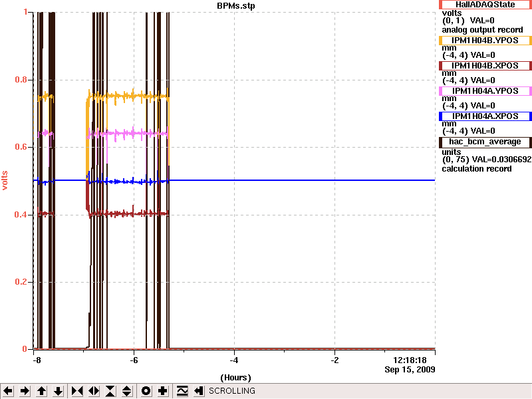The width and height of the screenshot is (532, 399).
Task: Select the IPM1H04A.YPOS legend entry
Action: (485, 91)
